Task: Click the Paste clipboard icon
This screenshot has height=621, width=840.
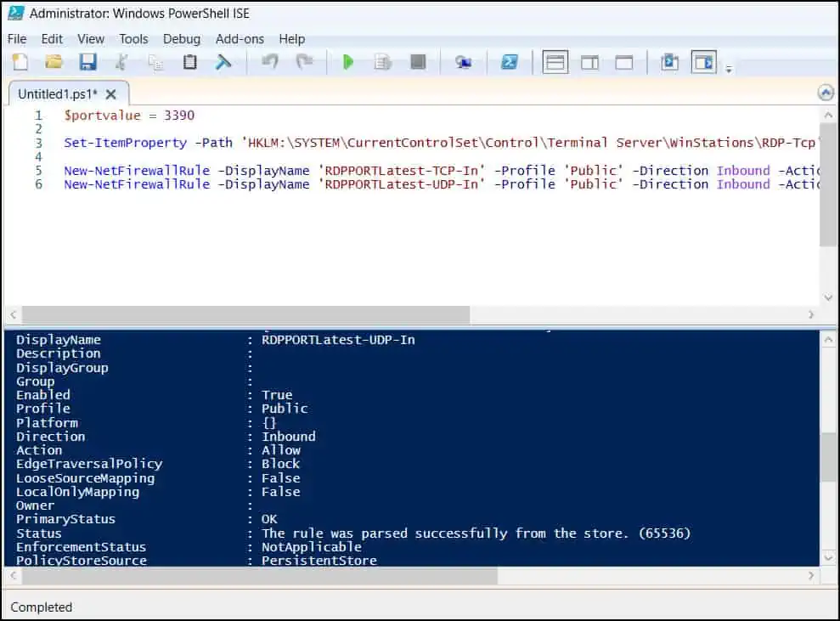Action: click(x=189, y=62)
